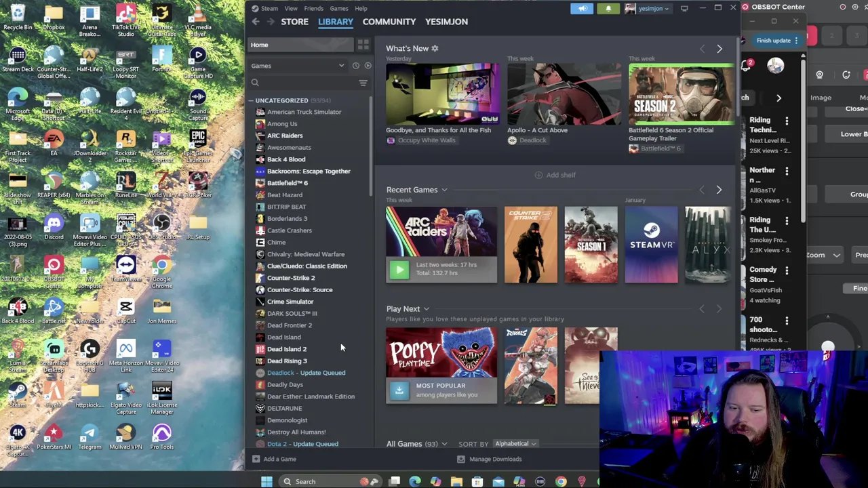This screenshot has height=488, width=868.
Task: Open options menu for 'Comedy Store' video
Action: click(x=787, y=270)
